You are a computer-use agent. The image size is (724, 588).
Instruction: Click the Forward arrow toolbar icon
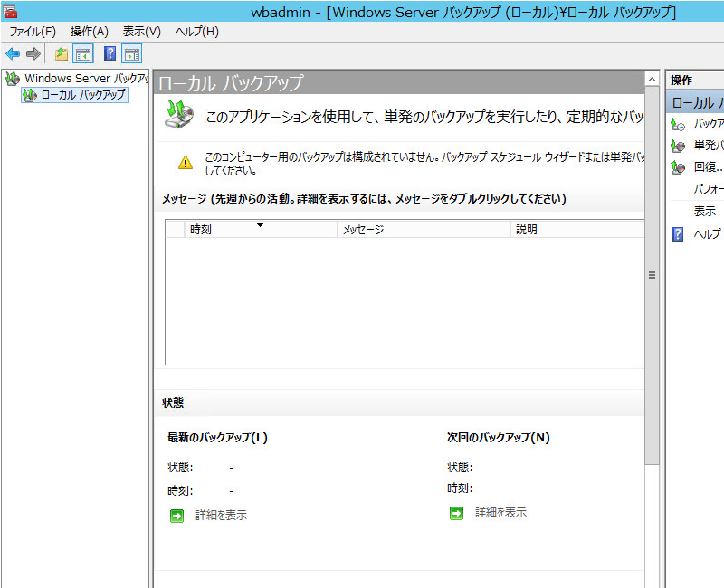click(33, 54)
